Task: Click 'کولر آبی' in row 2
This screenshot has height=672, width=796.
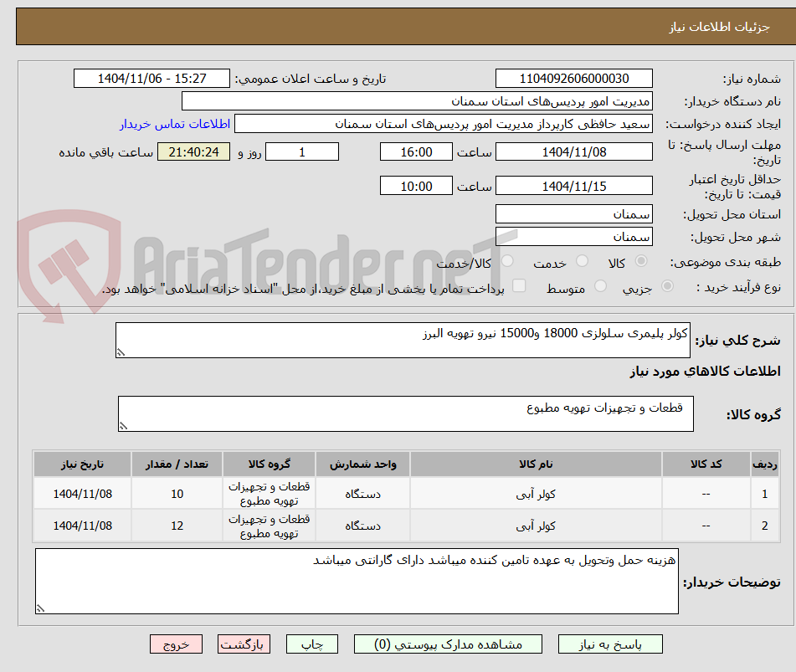Action: point(536,526)
